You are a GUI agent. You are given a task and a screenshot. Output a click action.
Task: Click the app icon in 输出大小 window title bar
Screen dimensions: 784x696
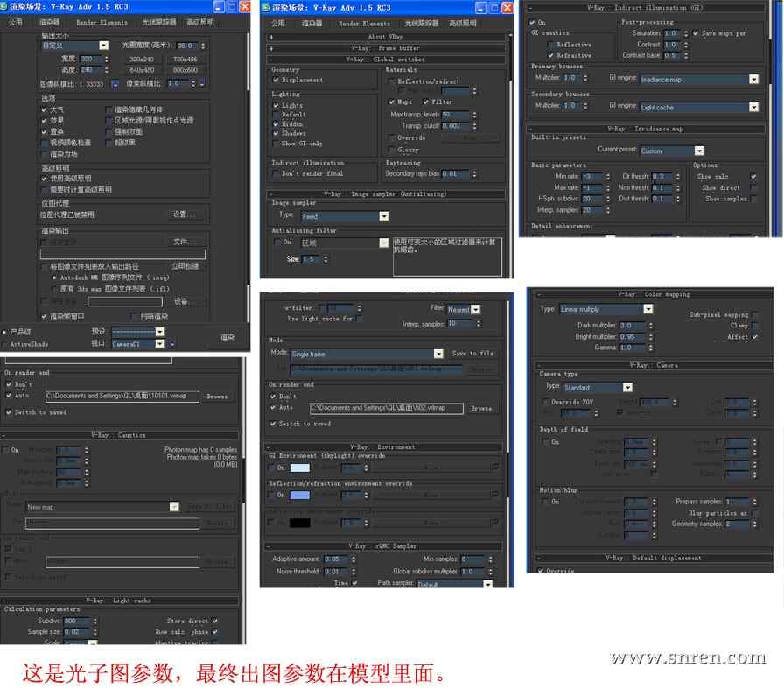click(3, 6)
